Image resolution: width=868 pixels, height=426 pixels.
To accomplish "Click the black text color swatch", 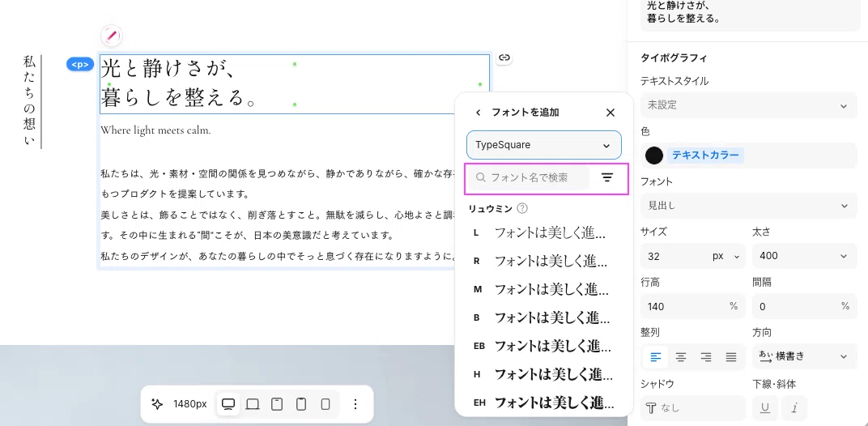I will click(653, 155).
